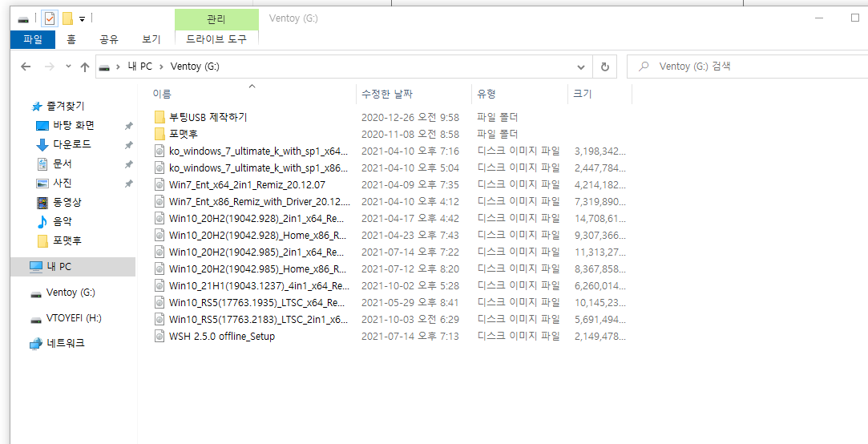The height and width of the screenshot is (444, 868).
Task: Click Ventoy (G:) breadcrumb in address bar
Action: (x=195, y=67)
